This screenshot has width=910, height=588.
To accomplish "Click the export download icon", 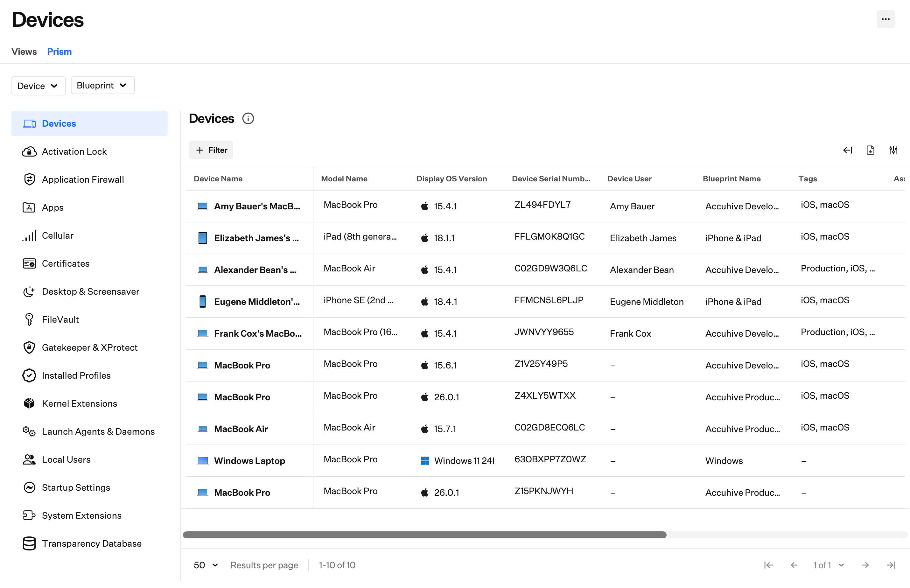I will [870, 150].
